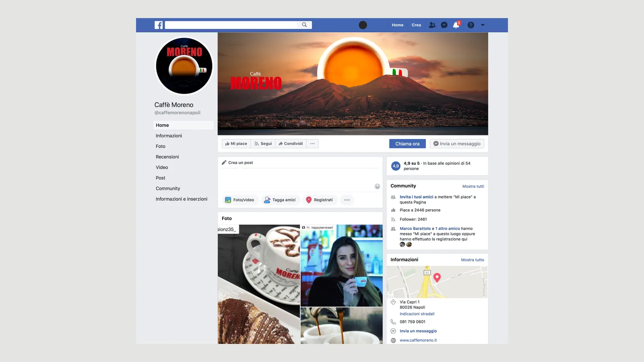This screenshot has width=644, height=362.
Task: Open the www.caffemoreno.it website link
Action: [418, 340]
